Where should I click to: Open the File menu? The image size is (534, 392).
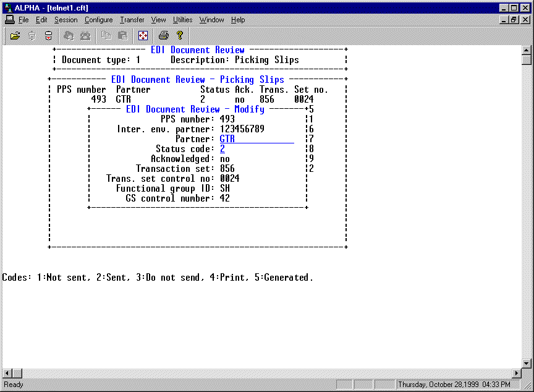(x=23, y=20)
